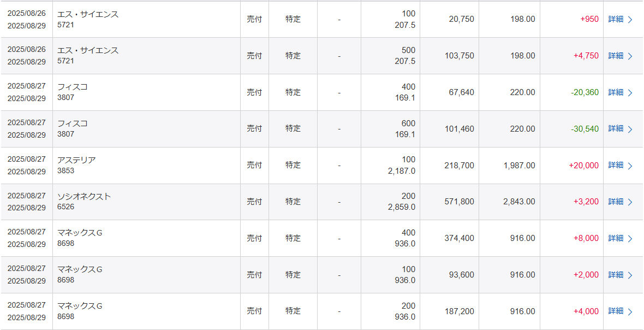Click the +20,000 profit value
This screenshot has width=644, height=330.
(x=583, y=165)
